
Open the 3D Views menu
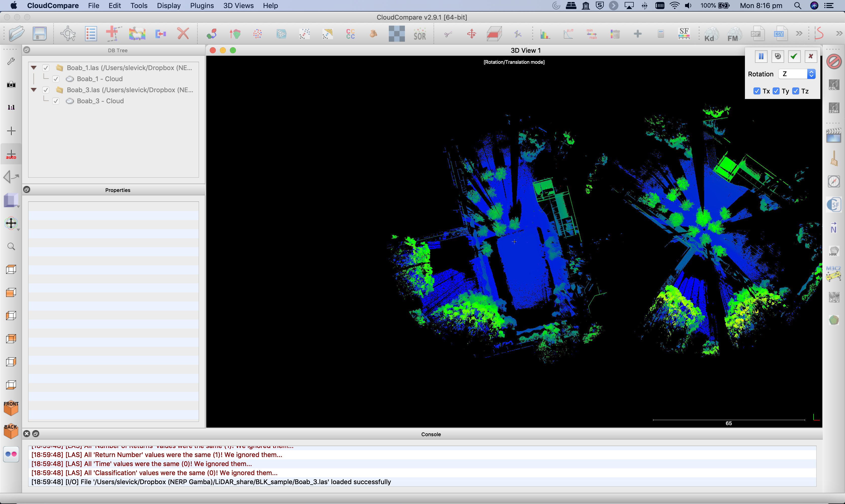tap(238, 6)
